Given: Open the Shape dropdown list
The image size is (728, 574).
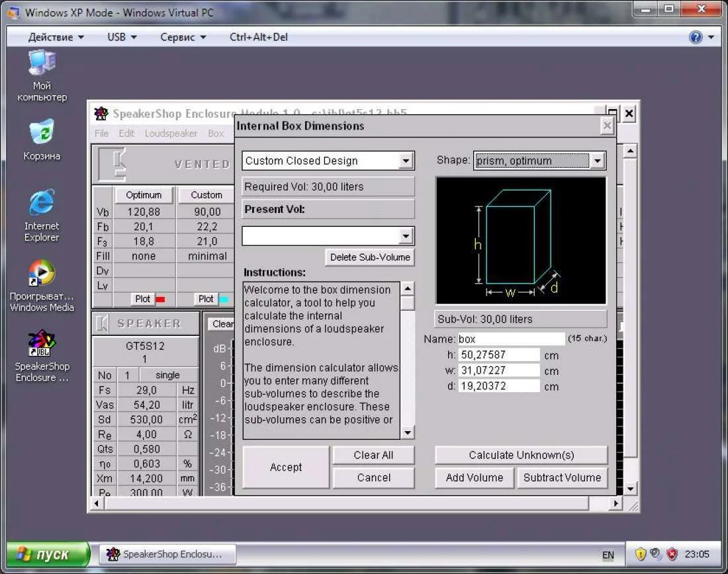Looking at the screenshot, I should pos(597,161).
